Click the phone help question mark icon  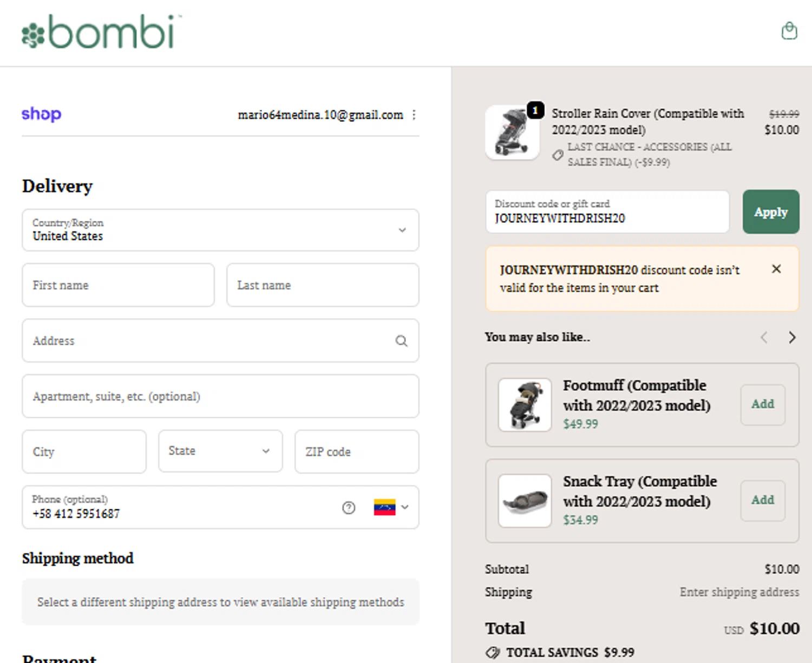349,508
